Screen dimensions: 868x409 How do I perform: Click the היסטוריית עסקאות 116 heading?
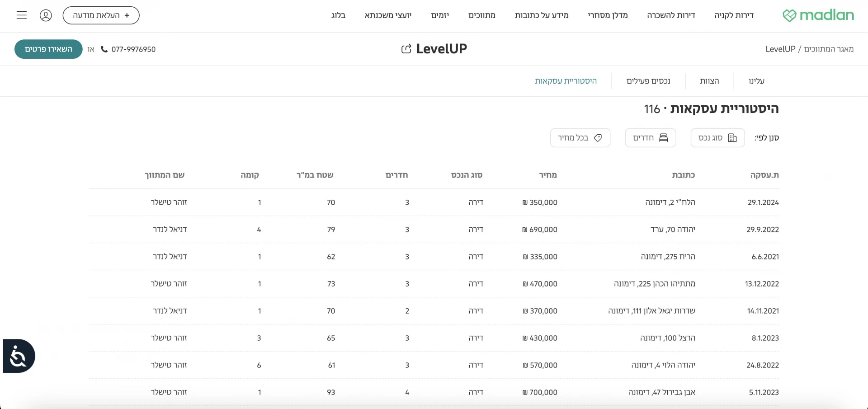[712, 109]
